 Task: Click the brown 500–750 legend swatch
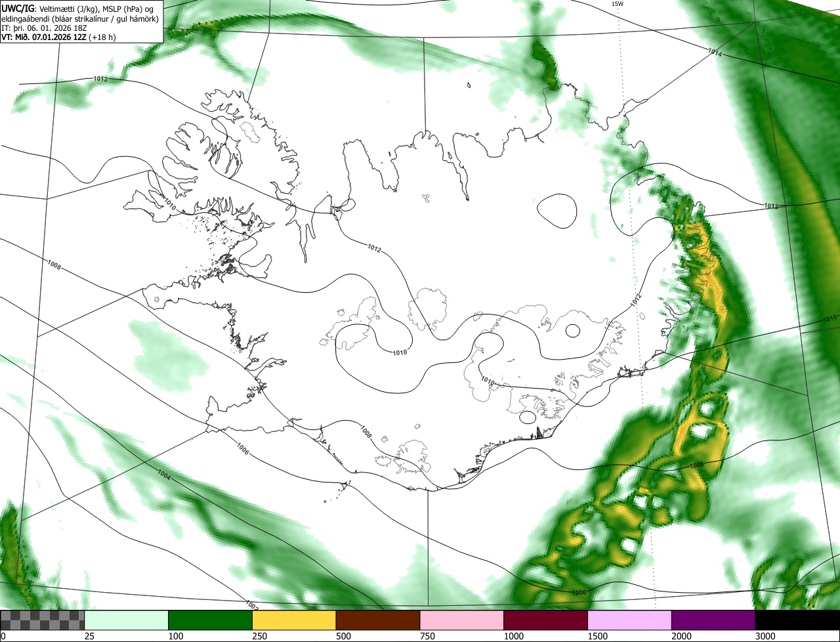(x=378, y=620)
